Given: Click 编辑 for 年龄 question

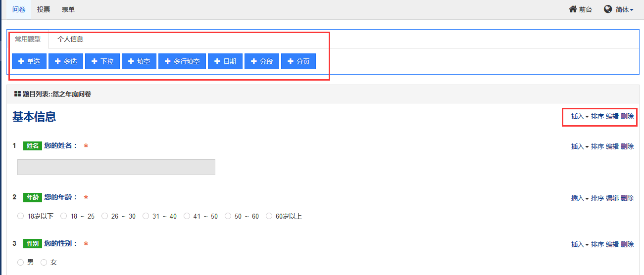Looking at the screenshot, I should click(x=612, y=198).
